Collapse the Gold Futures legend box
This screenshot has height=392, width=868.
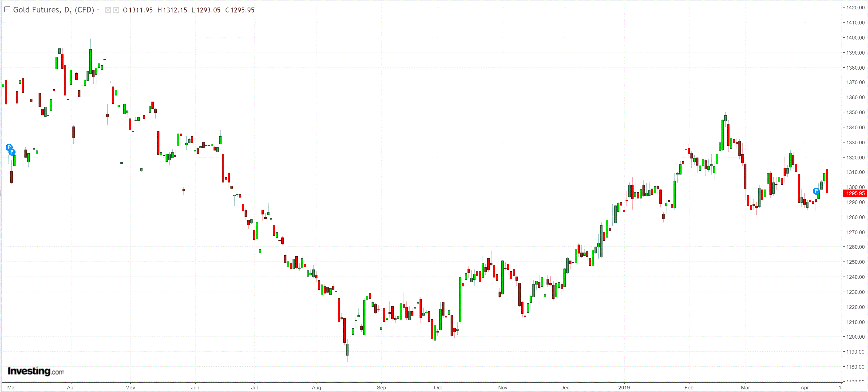7,9
